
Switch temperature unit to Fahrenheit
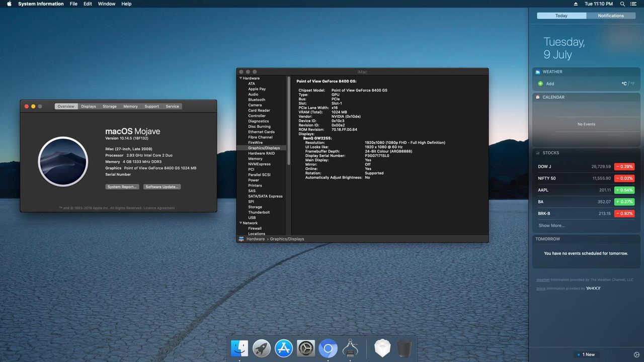pyautogui.click(x=632, y=84)
